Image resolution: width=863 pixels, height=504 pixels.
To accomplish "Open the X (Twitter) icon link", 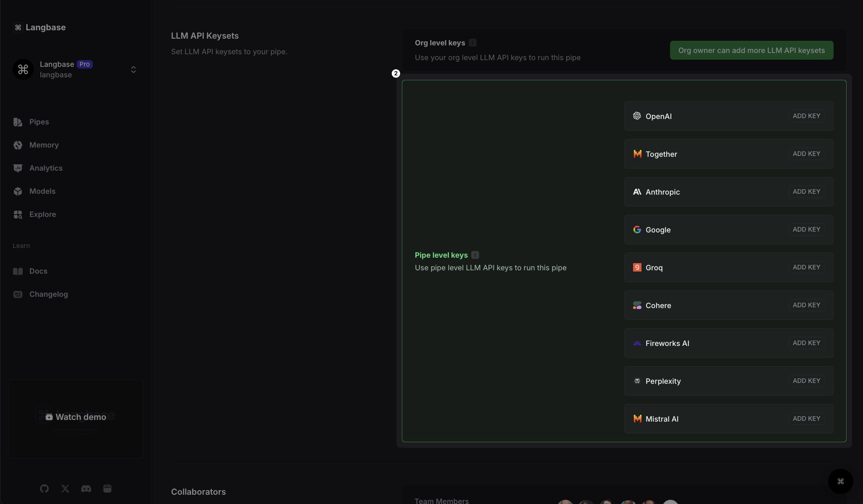I will [65, 488].
